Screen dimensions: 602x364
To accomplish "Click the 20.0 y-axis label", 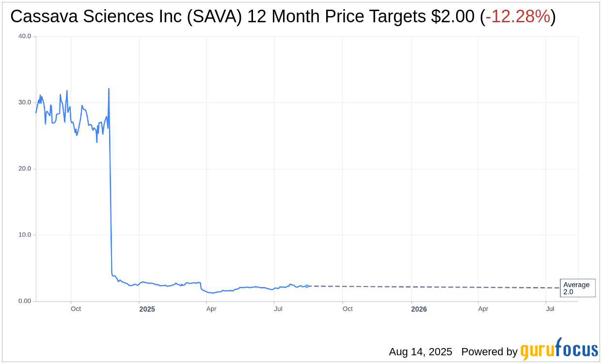I will coord(25,169).
